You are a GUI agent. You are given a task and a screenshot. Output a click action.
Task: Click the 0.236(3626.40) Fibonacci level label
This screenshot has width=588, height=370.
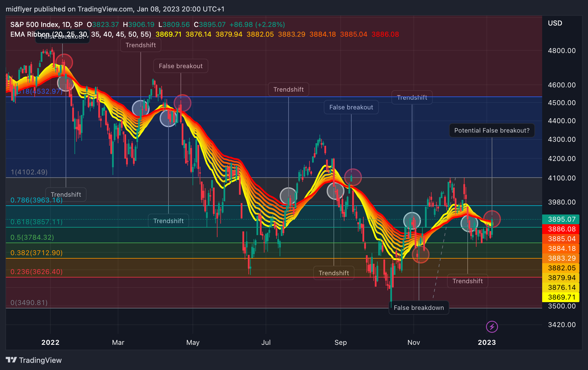[x=37, y=272]
